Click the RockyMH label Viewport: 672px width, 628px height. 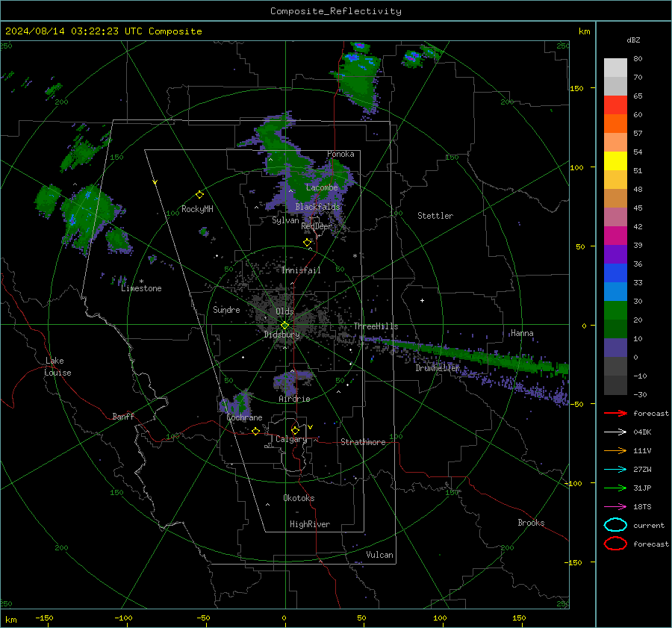coord(197,209)
